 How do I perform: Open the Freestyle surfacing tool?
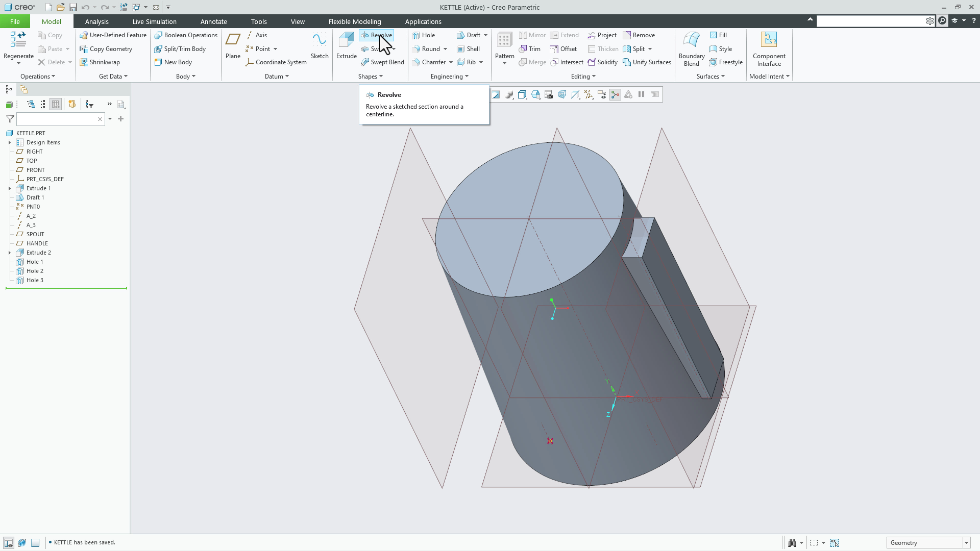(x=726, y=62)
